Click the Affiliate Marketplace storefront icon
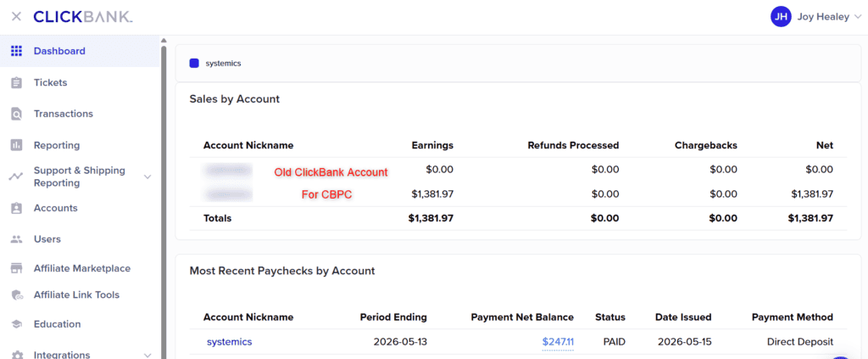 [17, 269]
